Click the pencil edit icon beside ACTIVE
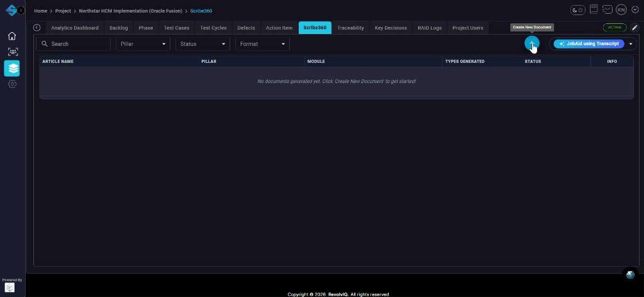 [635, 28]
